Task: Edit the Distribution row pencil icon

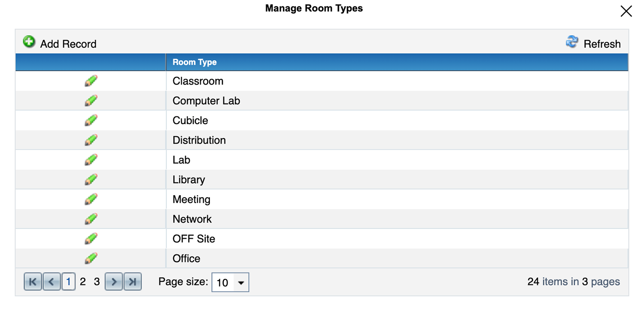Action: click(91, 140)
